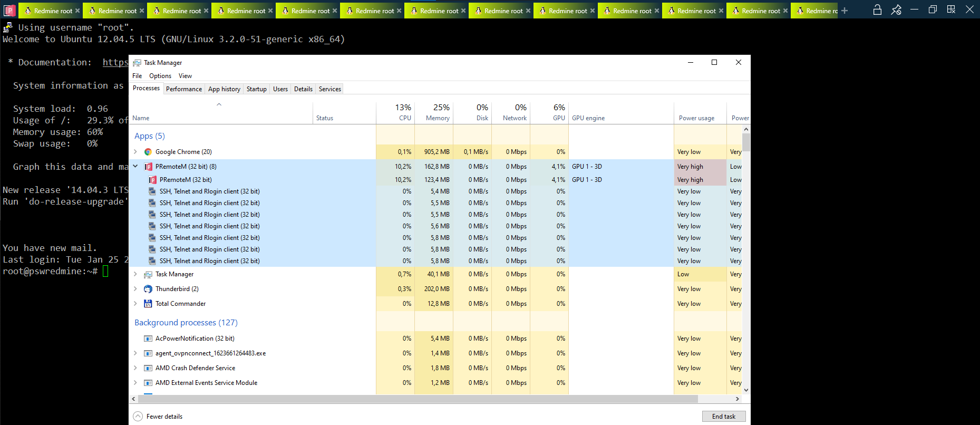Switch to the Startup tab
The height and width of the screenshot is (425, 980).
257,89
